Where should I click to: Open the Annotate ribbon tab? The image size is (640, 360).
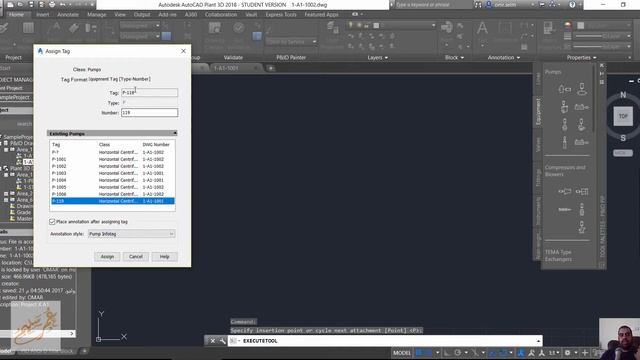[x=68, y=14]
